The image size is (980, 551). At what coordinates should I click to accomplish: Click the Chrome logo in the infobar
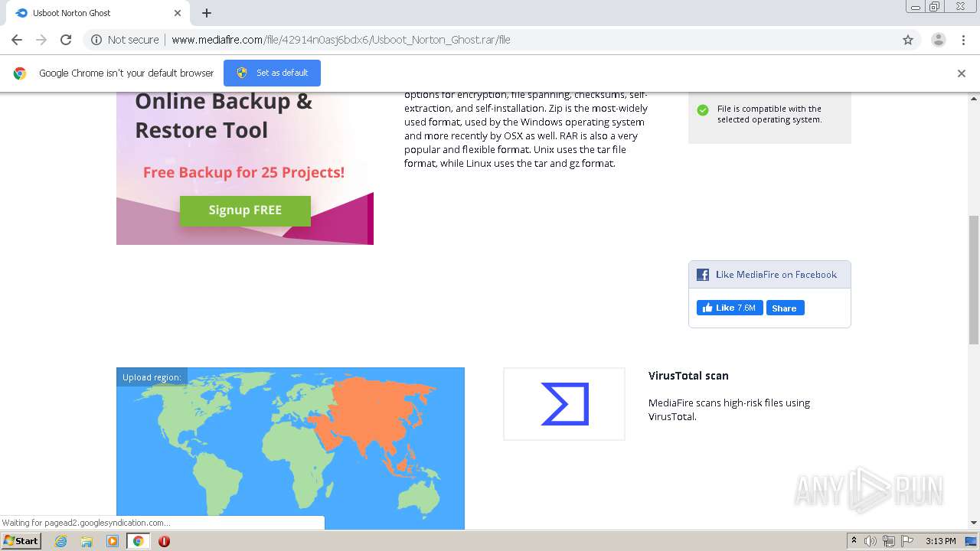(20, 73)
